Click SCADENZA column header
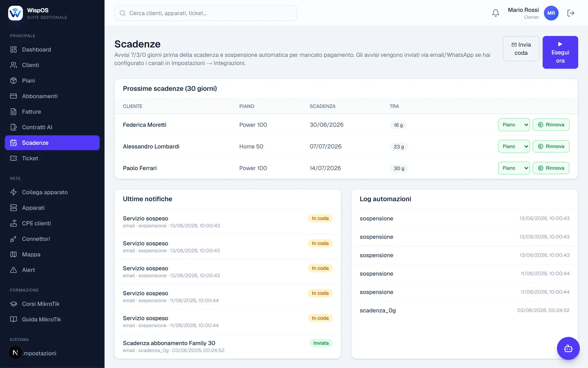The width and height of the screenshot is (588, 368). coord(322,106)
